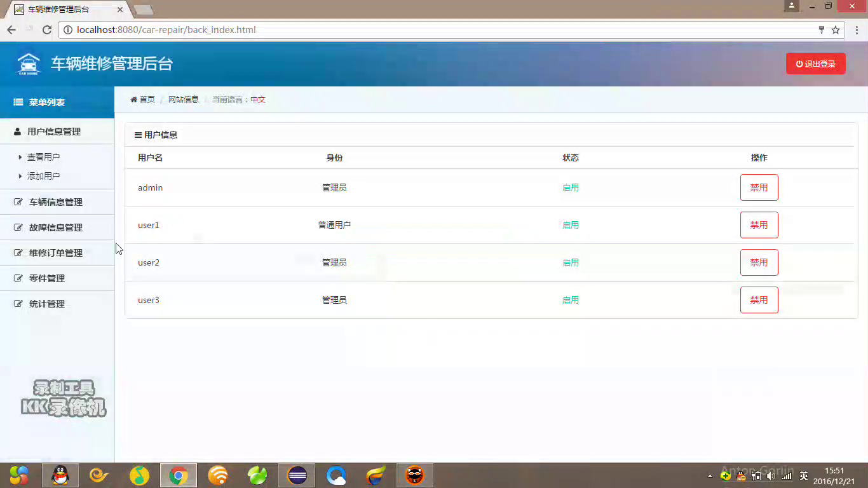Click the 退出登录 logout button
The width and height of the screenshot is (868, 488).
tap(816, 64)
